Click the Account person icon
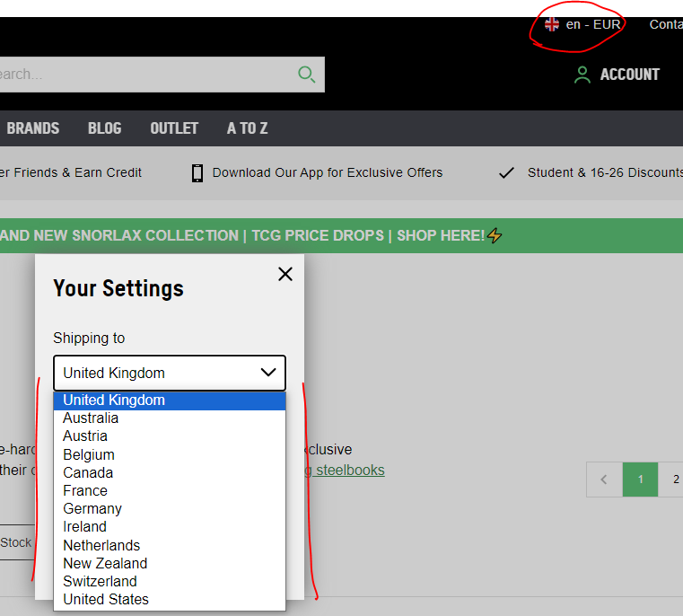The height and width of the screenshot is (616, 683). point(582,75)
